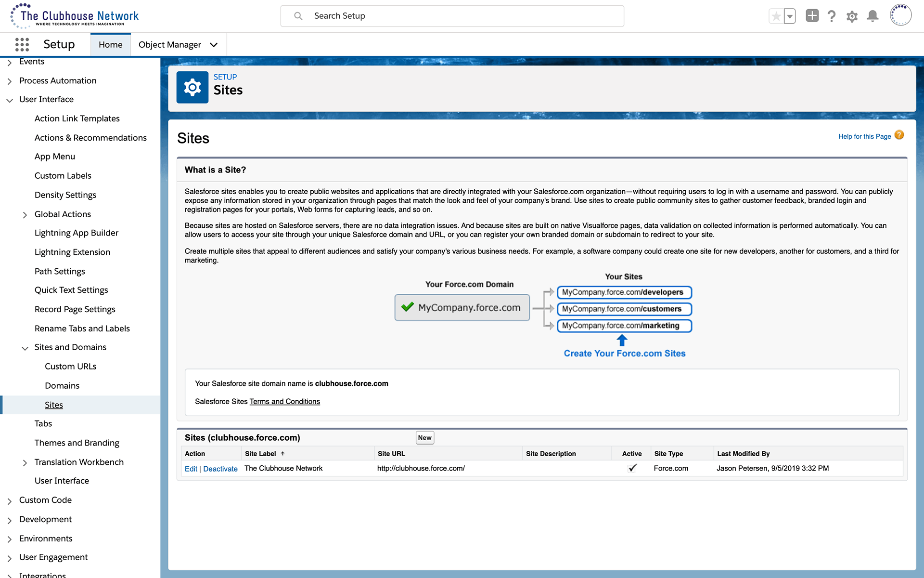Open the user profile avatar

point(900,15)
